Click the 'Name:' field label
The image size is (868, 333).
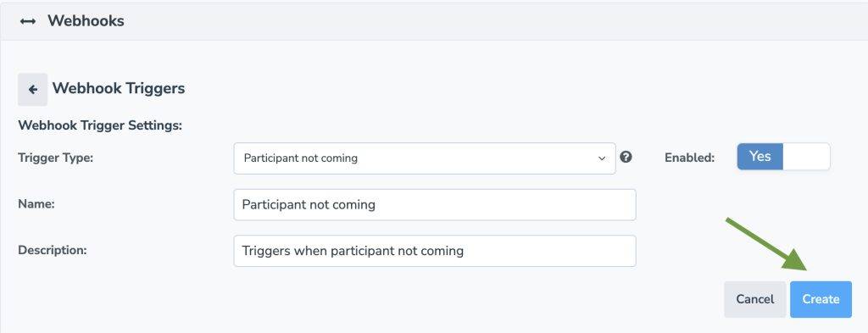coord(36,203)
